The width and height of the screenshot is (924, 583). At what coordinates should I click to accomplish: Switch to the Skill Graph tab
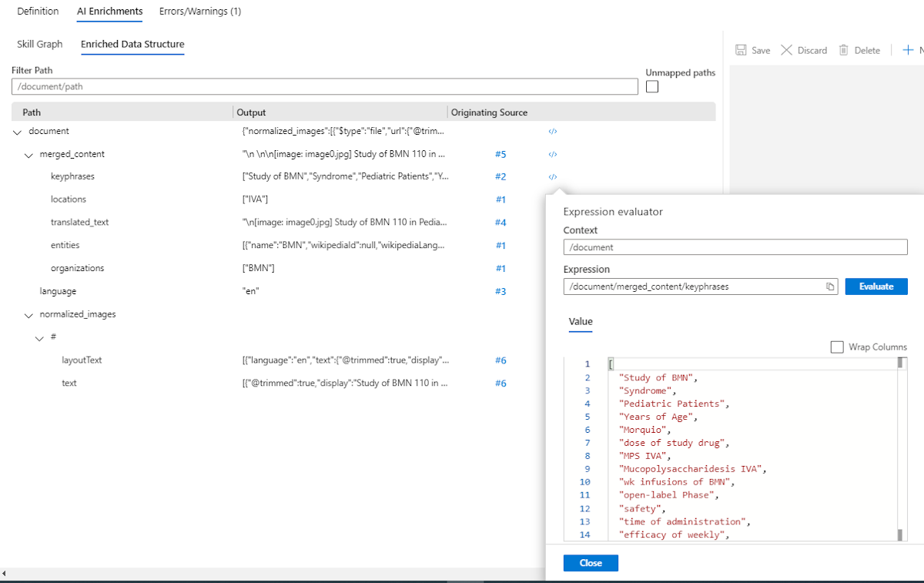(x=40, y=44)
